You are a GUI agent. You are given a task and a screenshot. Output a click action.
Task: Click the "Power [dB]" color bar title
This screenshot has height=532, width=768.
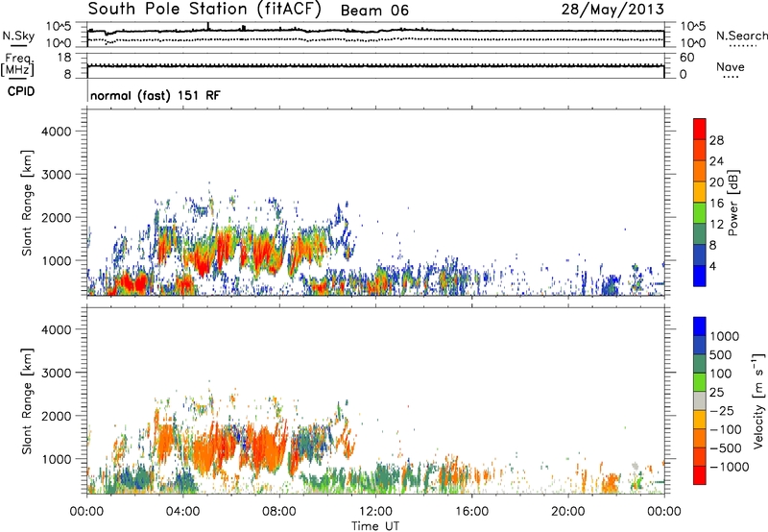[x=732, y=204]
